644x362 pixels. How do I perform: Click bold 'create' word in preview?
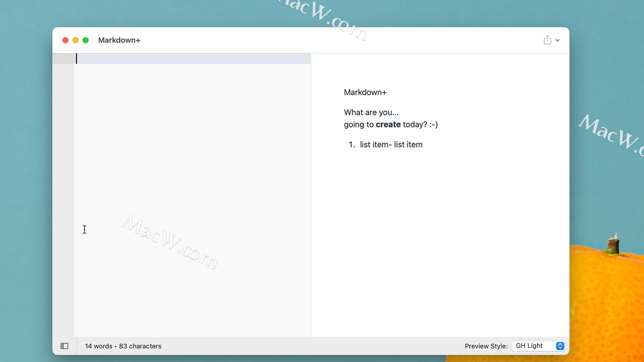pos(388,124)
